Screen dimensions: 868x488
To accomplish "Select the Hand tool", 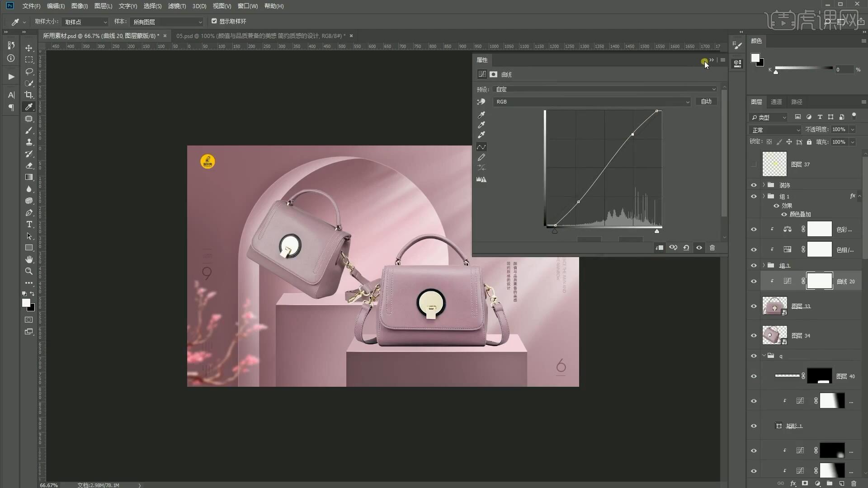I will [x=29, y=259].
